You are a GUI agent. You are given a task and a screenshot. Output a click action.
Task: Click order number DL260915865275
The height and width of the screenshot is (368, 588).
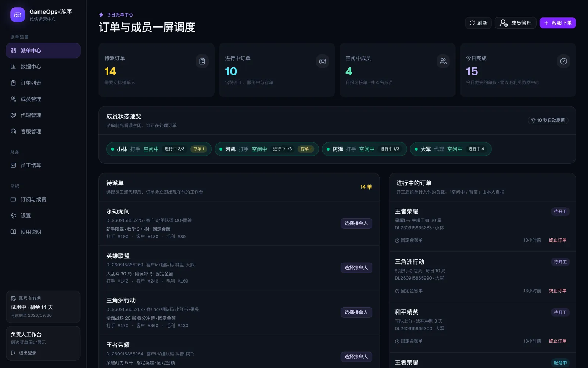pyautogui.click(x=125, y=220)
